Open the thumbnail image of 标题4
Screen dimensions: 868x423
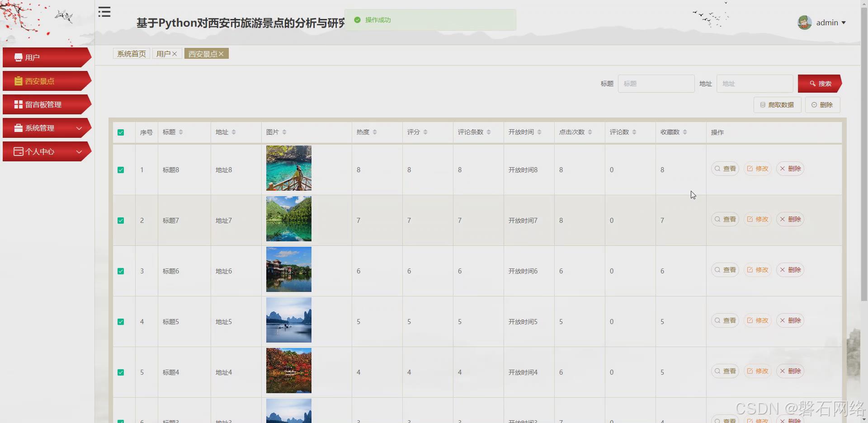click(289, 371)
